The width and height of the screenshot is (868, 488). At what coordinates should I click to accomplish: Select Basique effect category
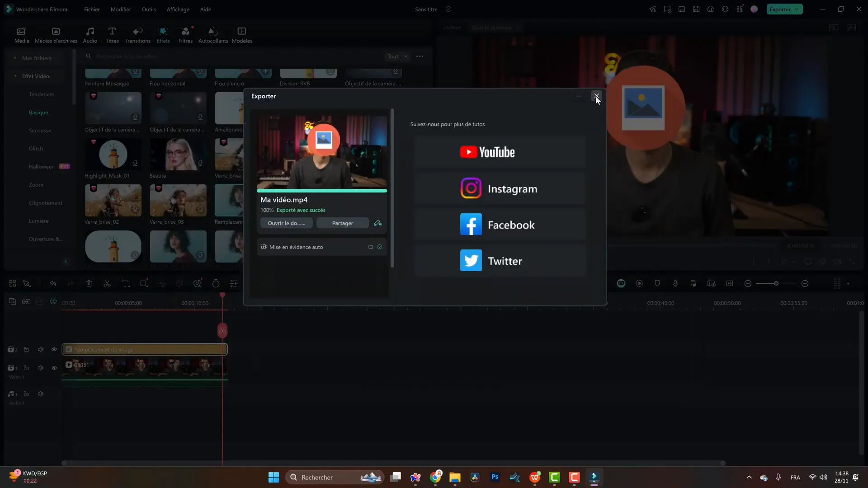tap(38, 112)
